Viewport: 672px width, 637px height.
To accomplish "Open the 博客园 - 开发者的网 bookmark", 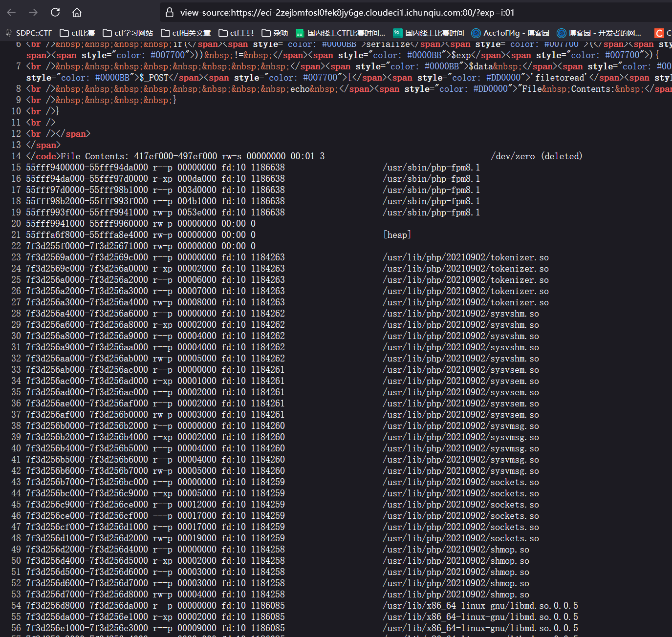I will 599,33.
